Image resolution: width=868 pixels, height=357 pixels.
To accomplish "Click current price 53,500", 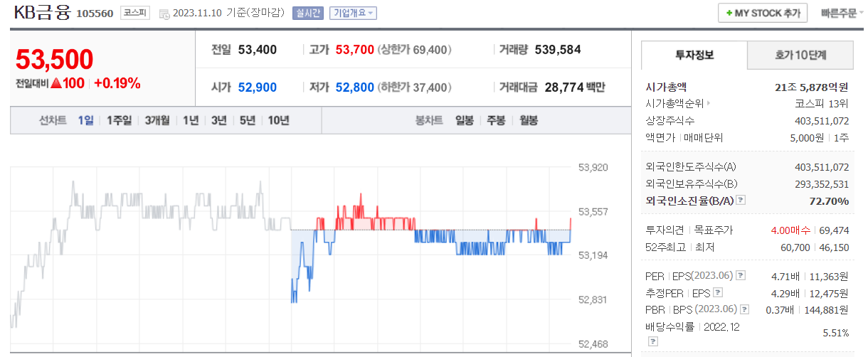I will pos(55,60).
